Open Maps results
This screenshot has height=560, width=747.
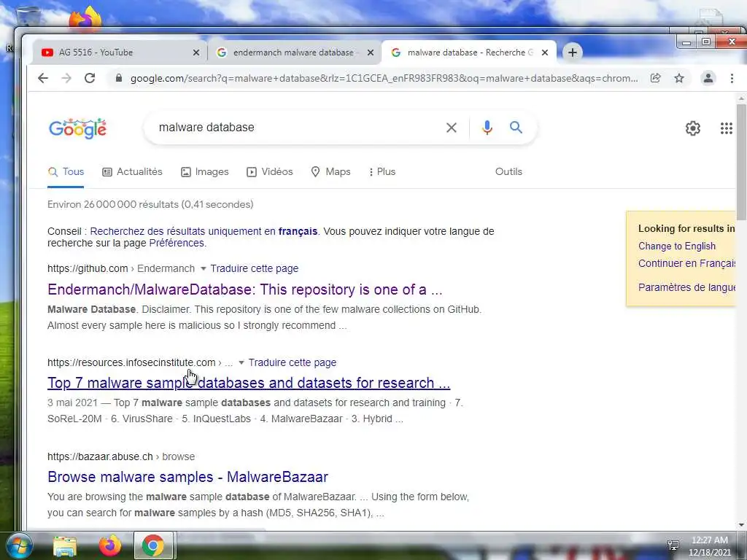(x=330, y=172)
